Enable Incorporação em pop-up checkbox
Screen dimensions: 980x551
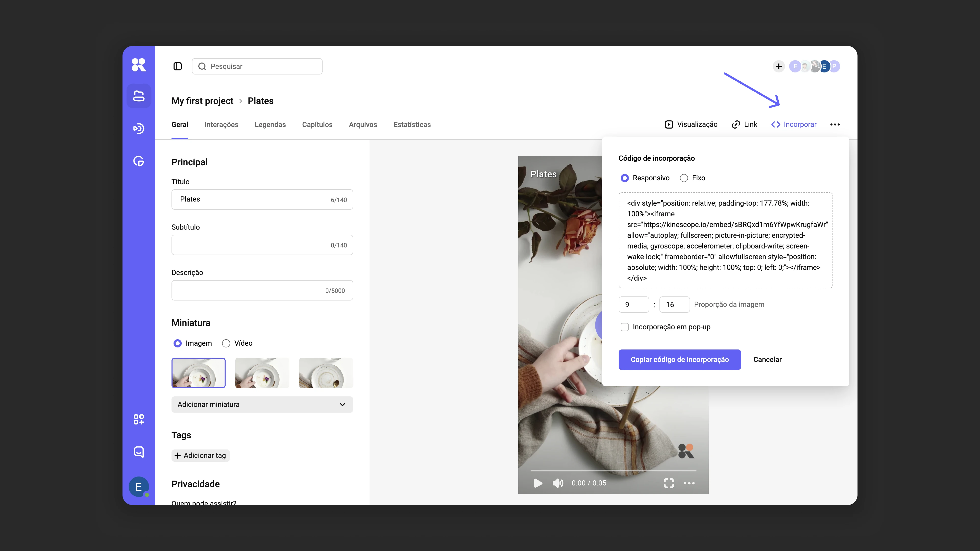point(624,327)
